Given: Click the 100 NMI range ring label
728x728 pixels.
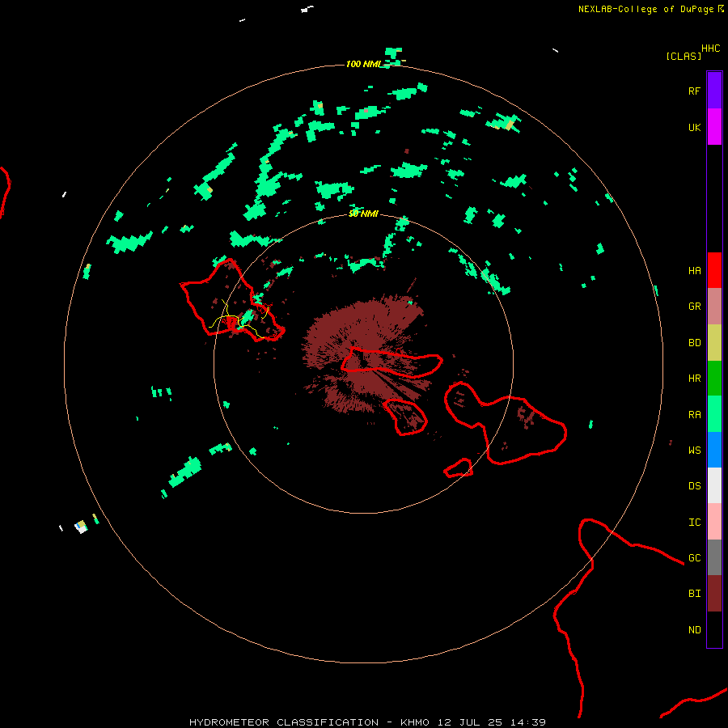Looking at the screenshot, I should (x=363, y=64).
